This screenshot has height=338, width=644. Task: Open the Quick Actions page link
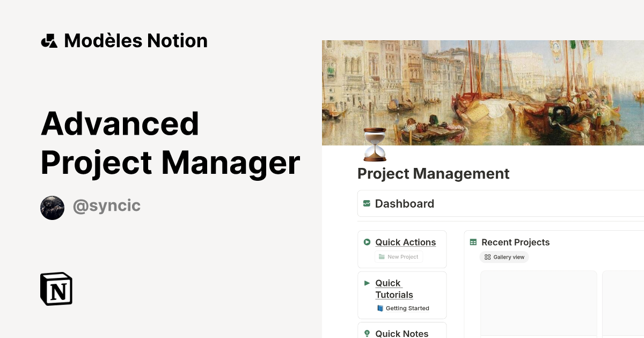(x=405, y=242)
